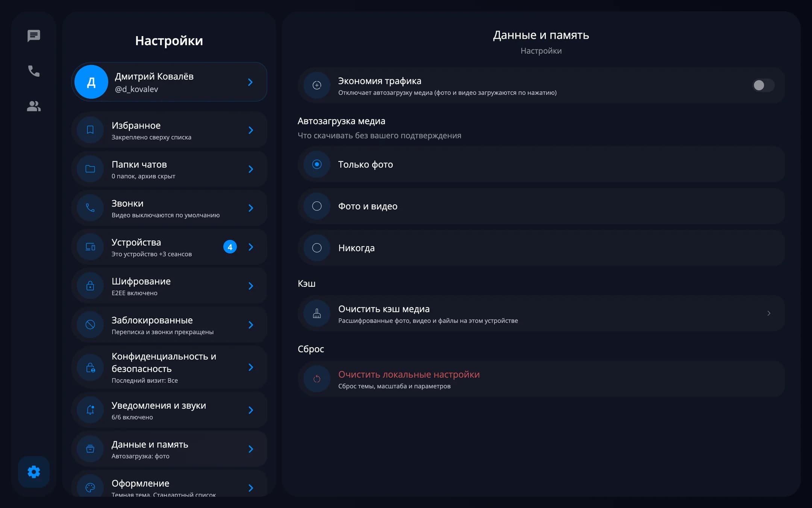The height and width of the screenshot is (508, 812).
Task: Expand the Дмитрий Ковалёв profile chevron
Action: 250,82
